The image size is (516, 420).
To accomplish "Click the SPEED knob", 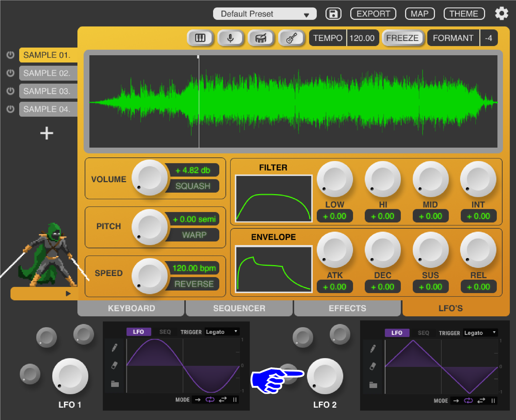I will click(150, 276).
